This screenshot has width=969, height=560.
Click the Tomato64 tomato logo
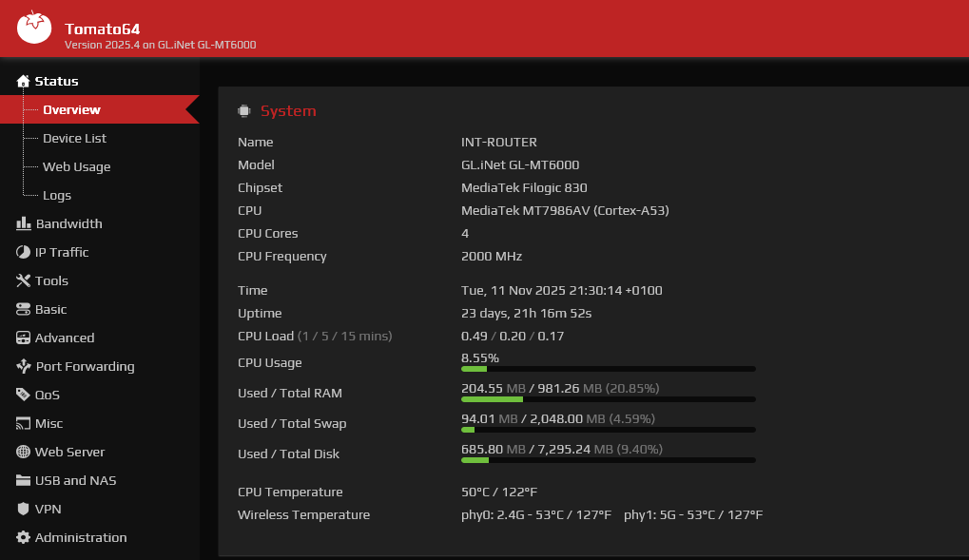coord(34,28)
